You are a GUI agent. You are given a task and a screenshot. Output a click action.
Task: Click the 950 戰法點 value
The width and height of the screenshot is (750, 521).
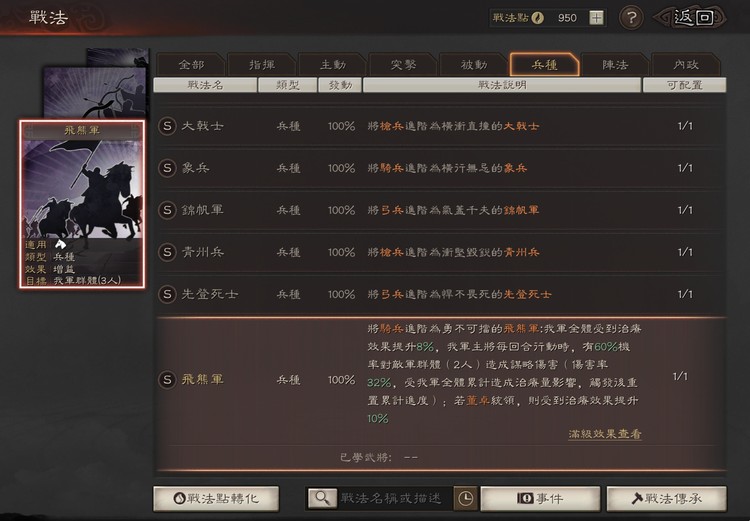point(567,18)
